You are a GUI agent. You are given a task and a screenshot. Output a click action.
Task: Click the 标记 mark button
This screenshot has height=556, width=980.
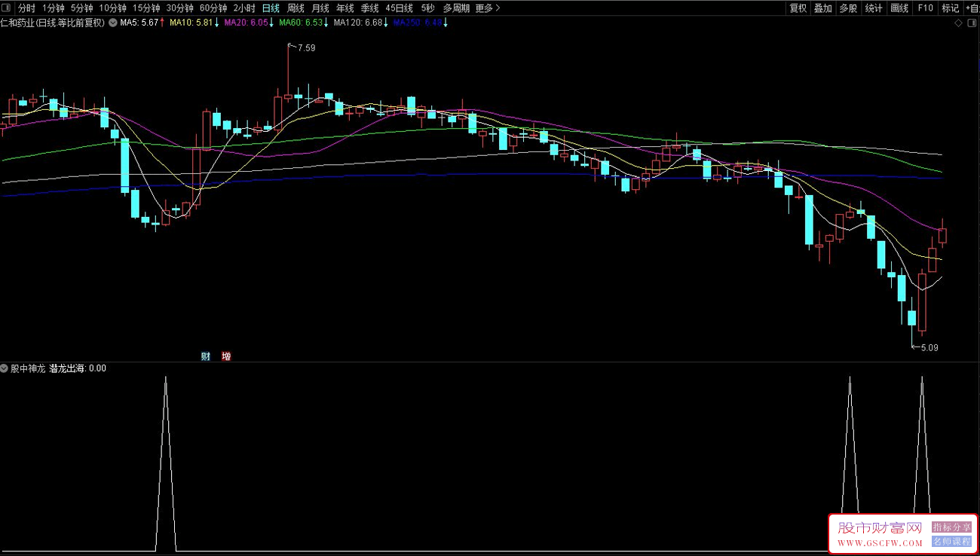tap(951, 8)
